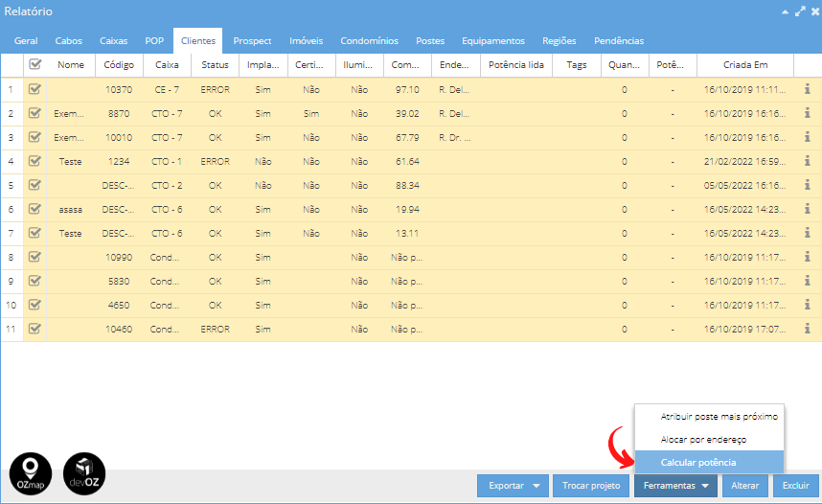Uncheck row 6 checkbox asasa
Image resolution: width=822 pixels, height=504 pixels.
[x=35, y=209]
